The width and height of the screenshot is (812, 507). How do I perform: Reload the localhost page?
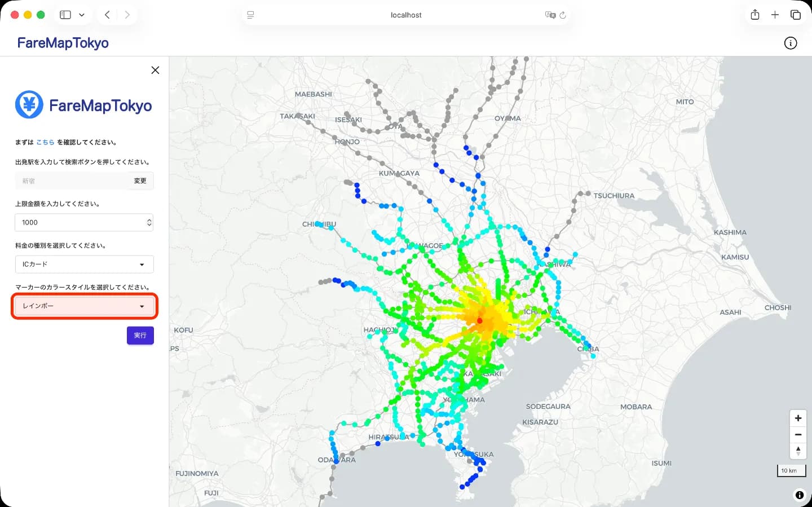[563, 15]
